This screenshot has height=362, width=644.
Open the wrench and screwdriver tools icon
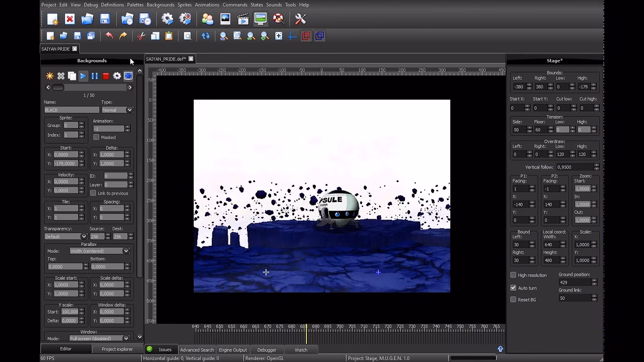tap(300, 19)
